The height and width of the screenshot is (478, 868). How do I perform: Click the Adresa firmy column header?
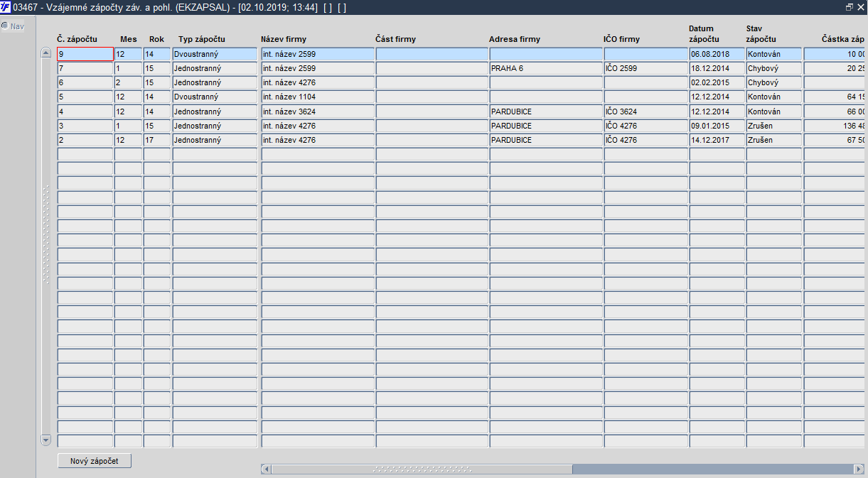(x=515, y=39)
